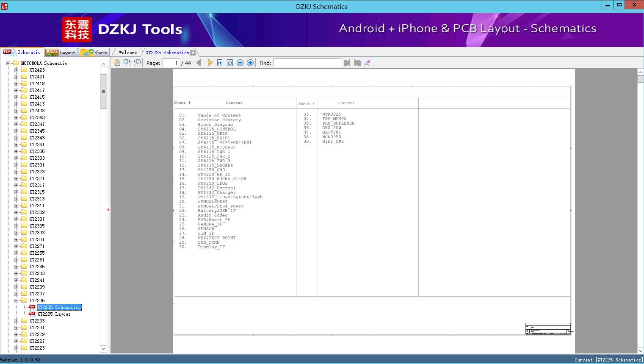The height and width of the screenshot is (364, 644).
Task: Click the DZKJ app icon in title bar
Action: point(4,6)
